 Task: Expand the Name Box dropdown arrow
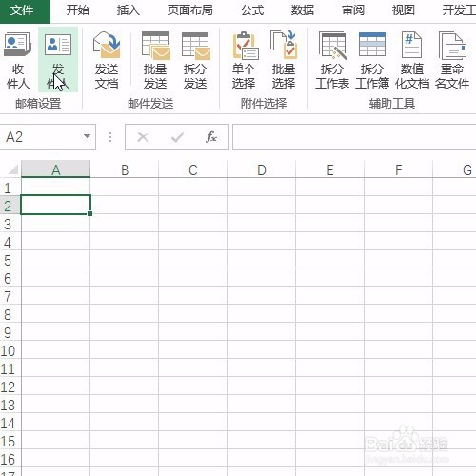tap(87, 137)
